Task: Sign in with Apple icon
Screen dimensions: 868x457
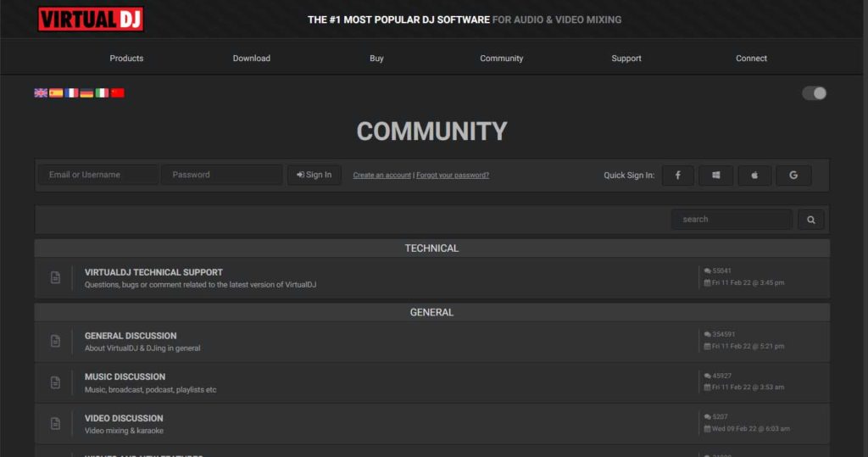Action: [x=754, y=175]
